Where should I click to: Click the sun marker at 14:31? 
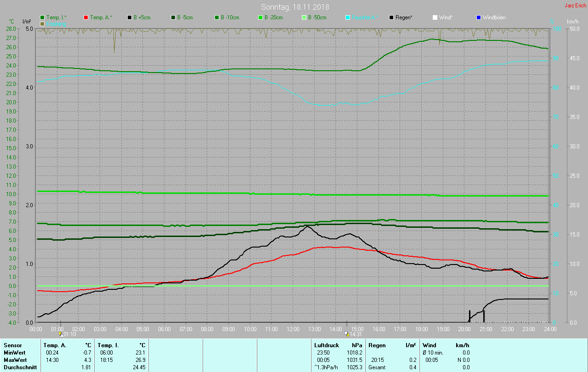(346, 334)
